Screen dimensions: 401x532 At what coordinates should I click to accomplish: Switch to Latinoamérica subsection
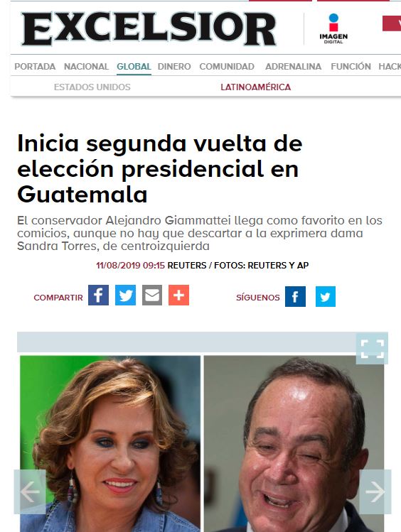click(256, 87)
